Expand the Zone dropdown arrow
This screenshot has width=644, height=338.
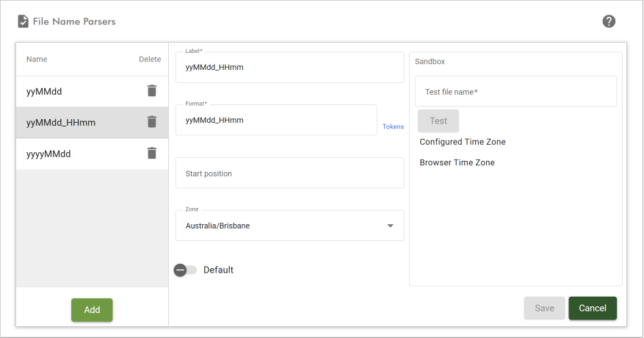point(390,226)
